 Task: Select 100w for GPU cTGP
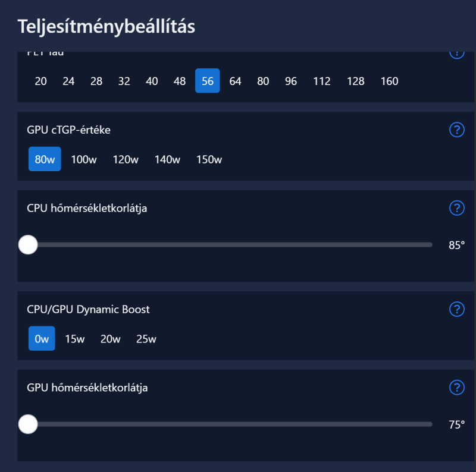[84, 159]
